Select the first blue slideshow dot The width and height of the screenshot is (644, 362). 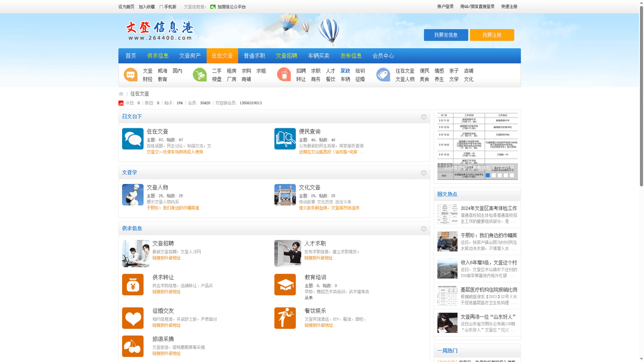[488, 175]
